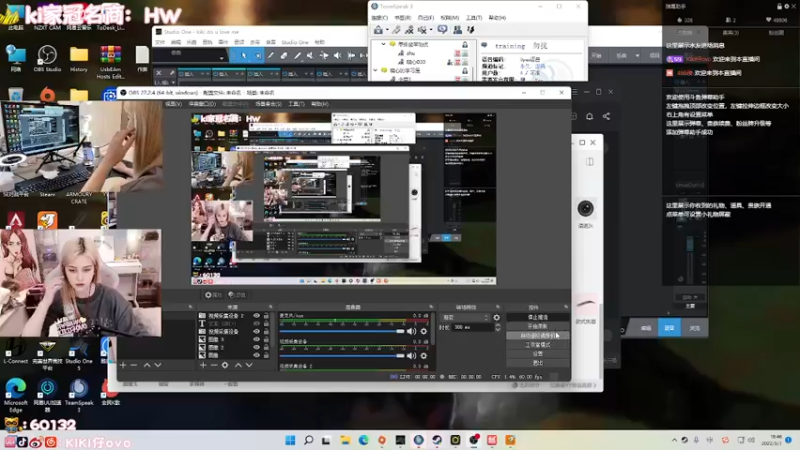The width and height of the screenshot is (800, 450).
Task: Open the transition type dropdown in OBS
Action: (x=465, y=317)
